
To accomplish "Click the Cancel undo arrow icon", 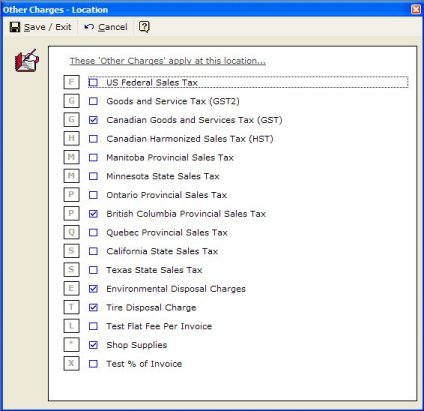I will pos(89,27).
